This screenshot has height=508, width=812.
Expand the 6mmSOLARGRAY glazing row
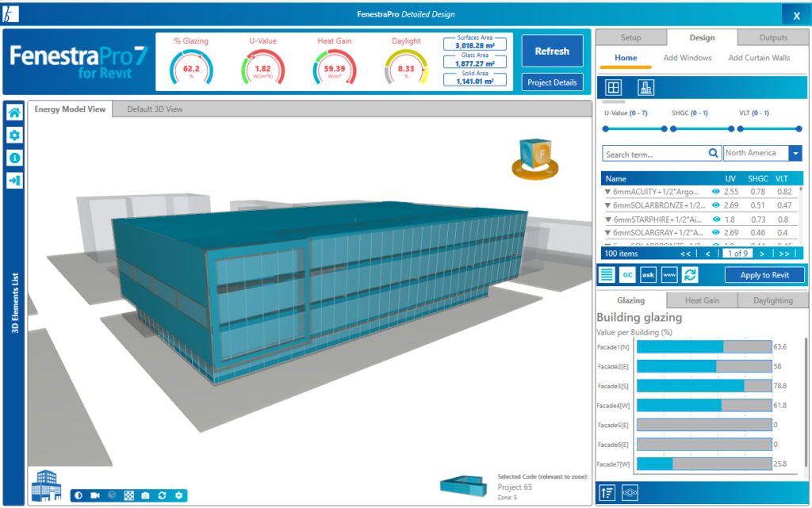click(607, 233)
